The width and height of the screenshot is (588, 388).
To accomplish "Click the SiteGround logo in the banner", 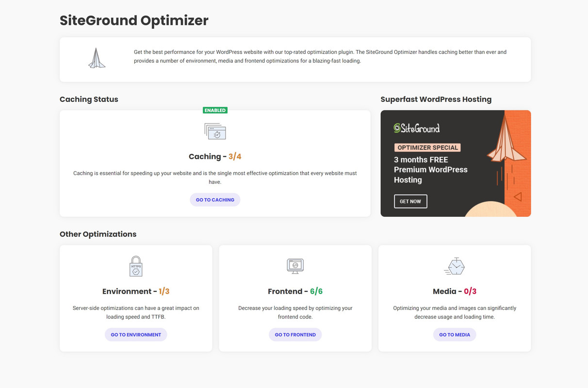I will pos(416,128).
